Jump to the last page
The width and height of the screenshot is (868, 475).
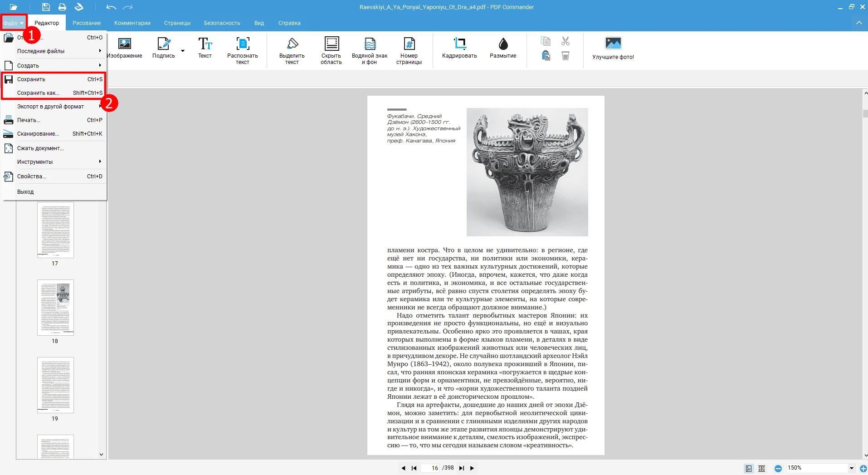click(462, 468)
